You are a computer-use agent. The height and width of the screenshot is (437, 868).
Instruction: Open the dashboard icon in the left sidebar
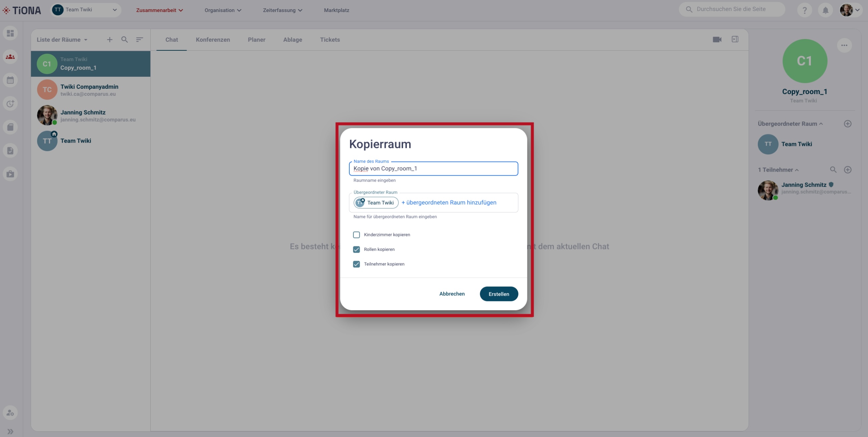pyautogui.click(x=10, y=33)
